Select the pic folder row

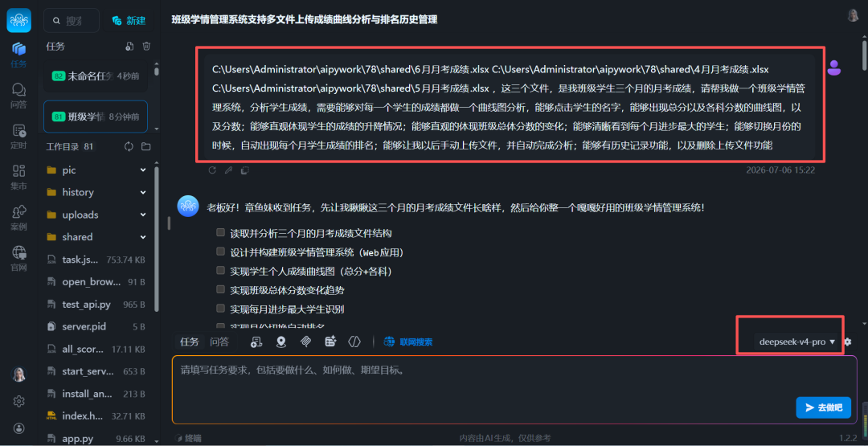point(97,170)
